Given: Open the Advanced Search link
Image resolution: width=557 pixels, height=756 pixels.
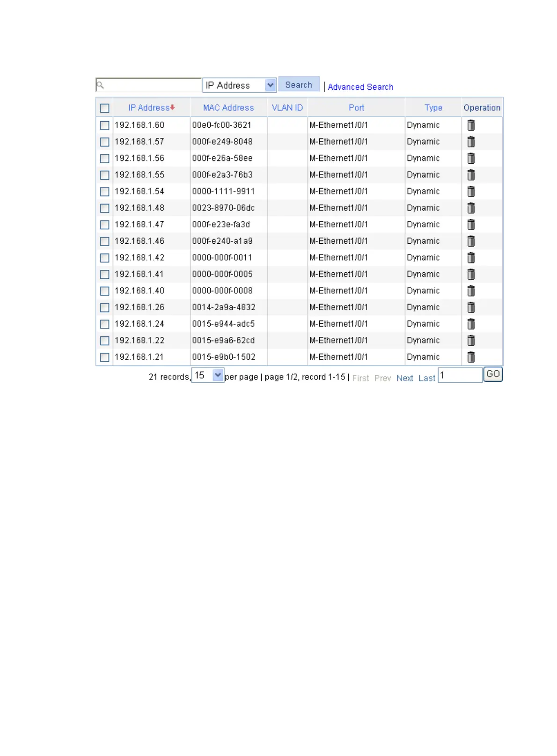Looking at the screenshot, I should pos(360,87).
